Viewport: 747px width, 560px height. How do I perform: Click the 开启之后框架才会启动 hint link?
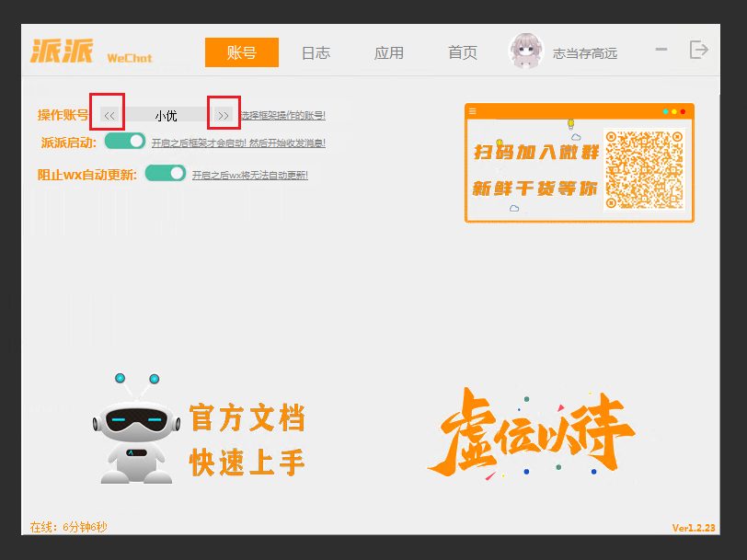coord(238,143)
